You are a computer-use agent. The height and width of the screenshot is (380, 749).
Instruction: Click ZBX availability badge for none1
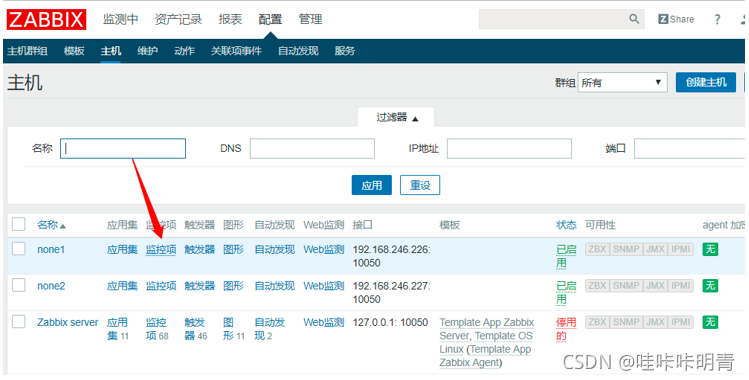pos(597,249)
